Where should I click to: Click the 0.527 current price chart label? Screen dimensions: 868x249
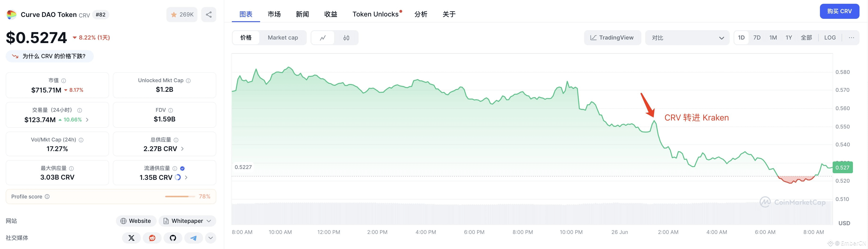(x=842, y=168)
